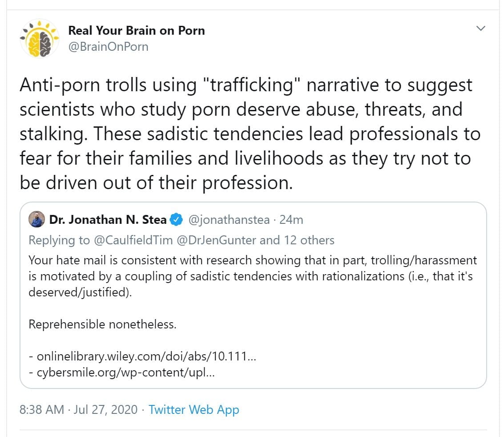Click "Reprehensible nonetheless." in the quoted tweet
The width and height of the screenshot is (504, 437).
(103, 324)
